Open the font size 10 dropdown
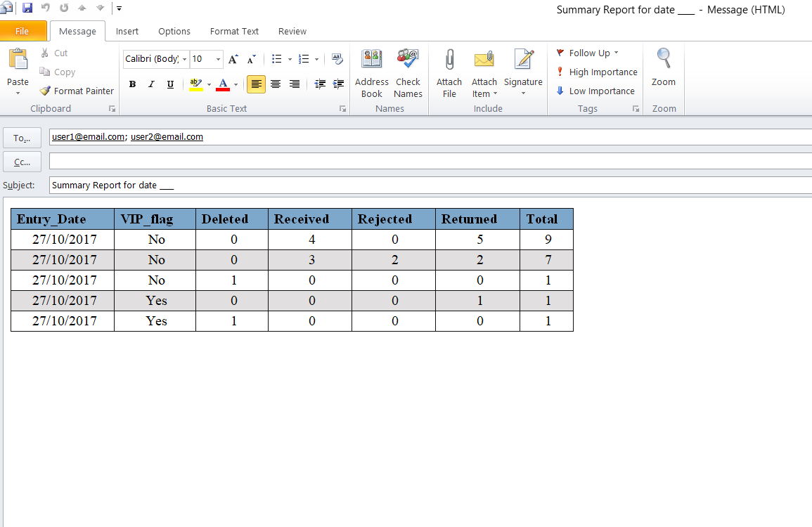 click(x=218, y=59)
